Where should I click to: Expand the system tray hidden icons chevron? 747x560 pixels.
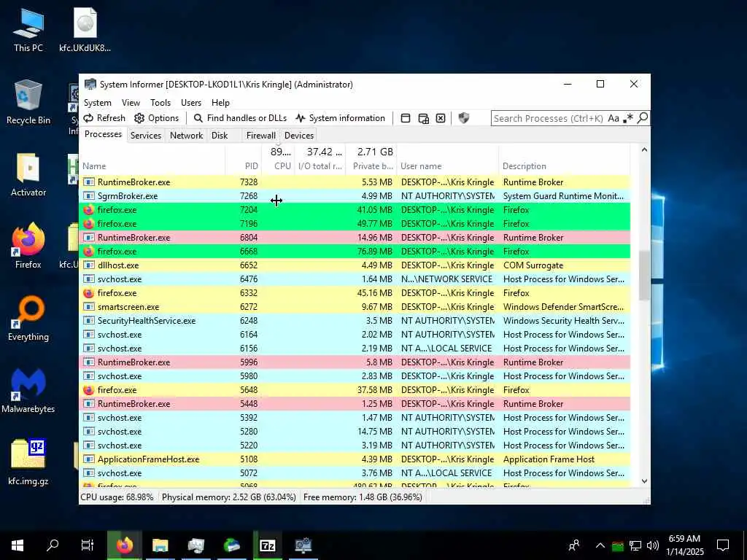[x=600, y=545]
